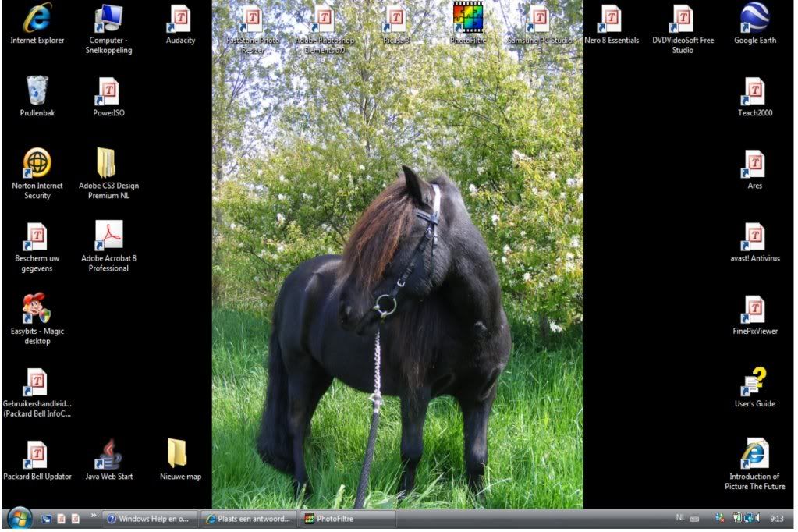
Task: Click the taskbar clock showing 9:13
Action: click(x=777, y=518)
